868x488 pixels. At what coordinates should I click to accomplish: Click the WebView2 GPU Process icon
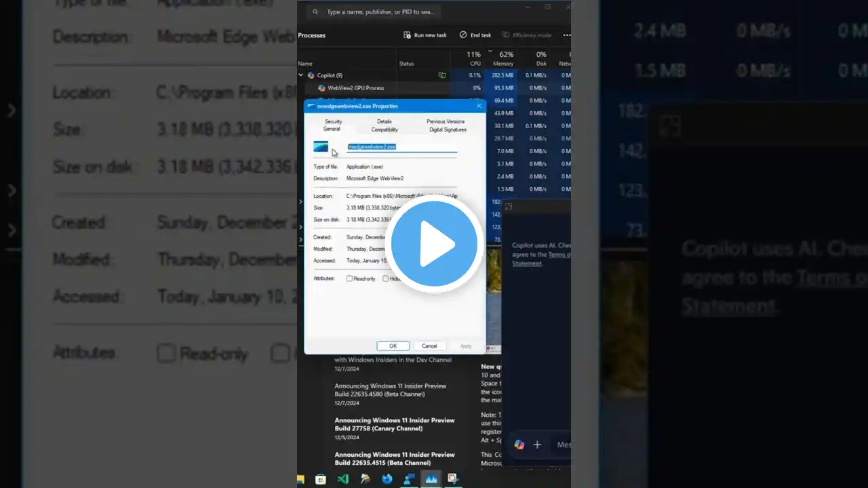tap(321, 88)
